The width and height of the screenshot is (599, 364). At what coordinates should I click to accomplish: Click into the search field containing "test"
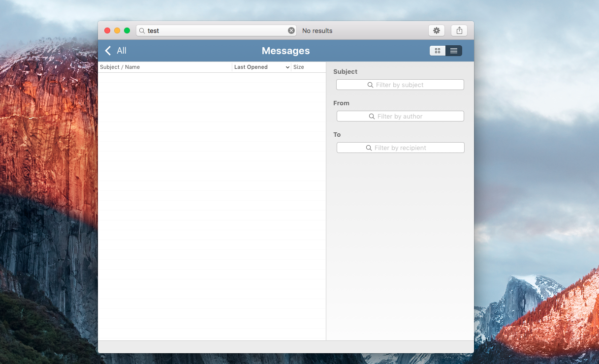217,30
